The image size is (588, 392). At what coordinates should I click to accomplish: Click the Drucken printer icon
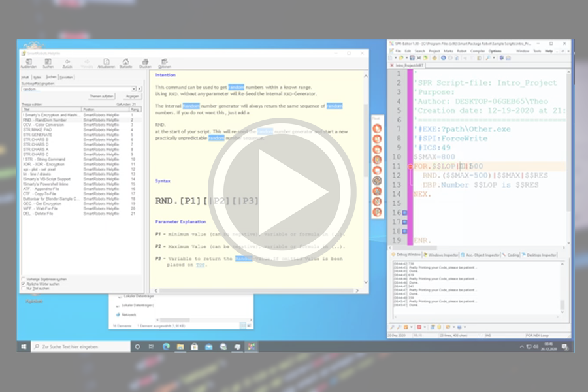pyautogui.click(x=145, y=62)
